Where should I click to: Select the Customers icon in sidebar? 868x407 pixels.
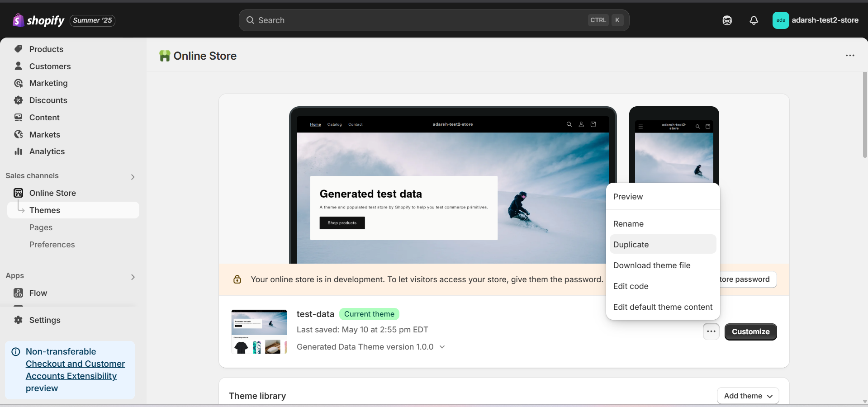coord(18,66)
